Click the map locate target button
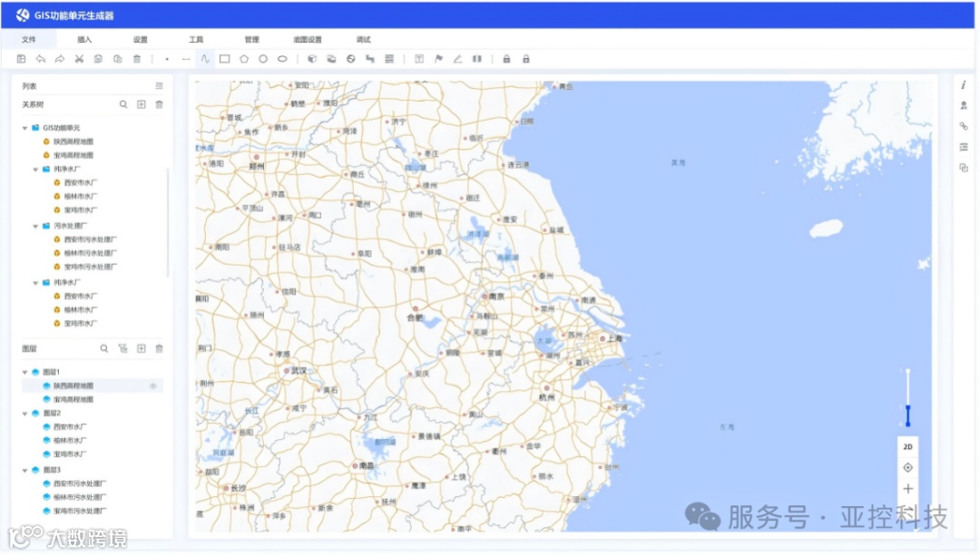980x556 pixels. pyautogui.click(x=907, y=468)
